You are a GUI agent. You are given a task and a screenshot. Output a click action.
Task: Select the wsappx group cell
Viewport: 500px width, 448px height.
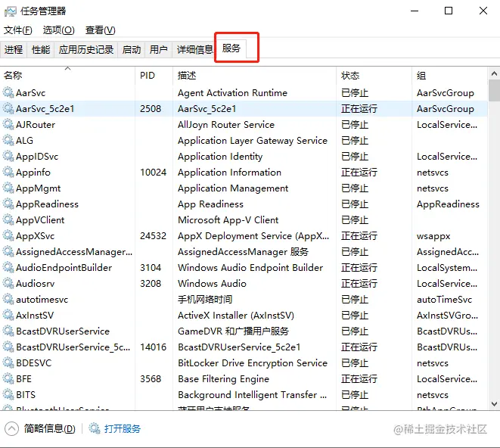[x=433, y=236]
